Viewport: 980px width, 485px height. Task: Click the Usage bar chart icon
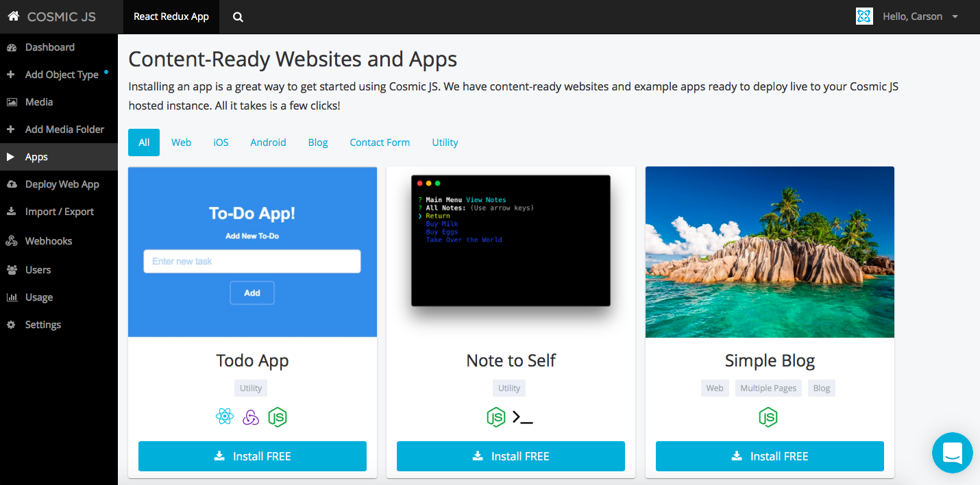pos(12,297)
